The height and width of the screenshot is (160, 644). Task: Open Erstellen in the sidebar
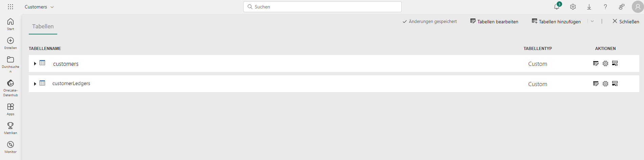10,43
